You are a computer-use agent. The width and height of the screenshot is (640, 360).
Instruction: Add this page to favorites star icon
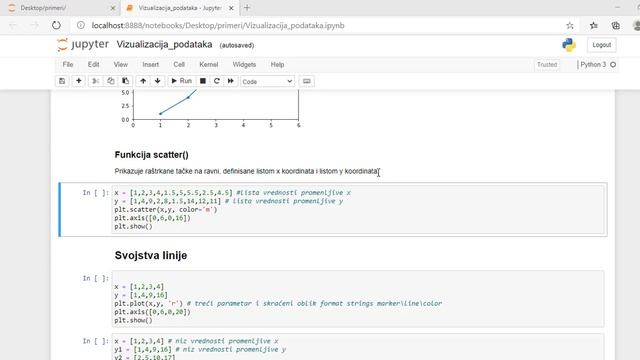[570, 25]
